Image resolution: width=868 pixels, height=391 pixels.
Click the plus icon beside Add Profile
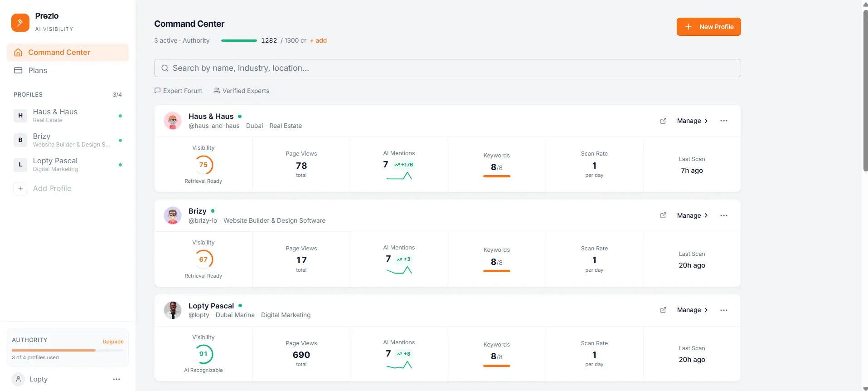click(20, 189)
